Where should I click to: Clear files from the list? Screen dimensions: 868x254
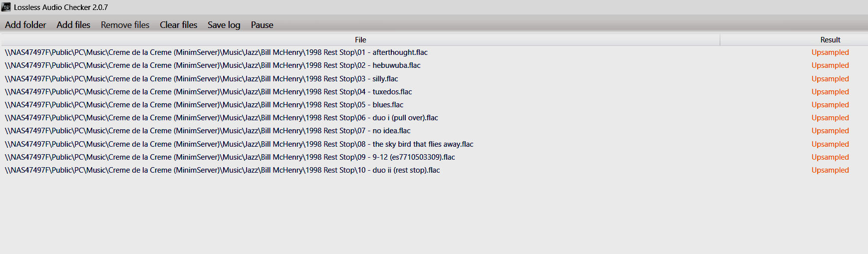178,25
